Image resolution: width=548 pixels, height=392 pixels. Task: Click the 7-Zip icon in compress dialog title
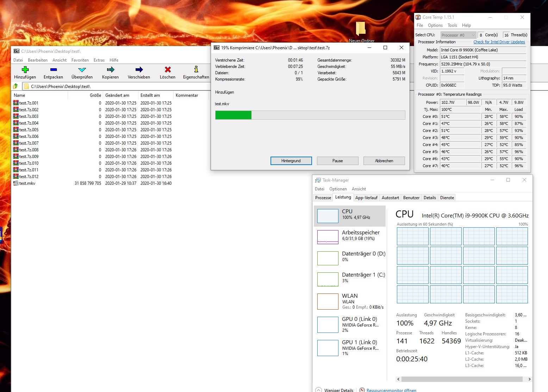tap(217, 48)
